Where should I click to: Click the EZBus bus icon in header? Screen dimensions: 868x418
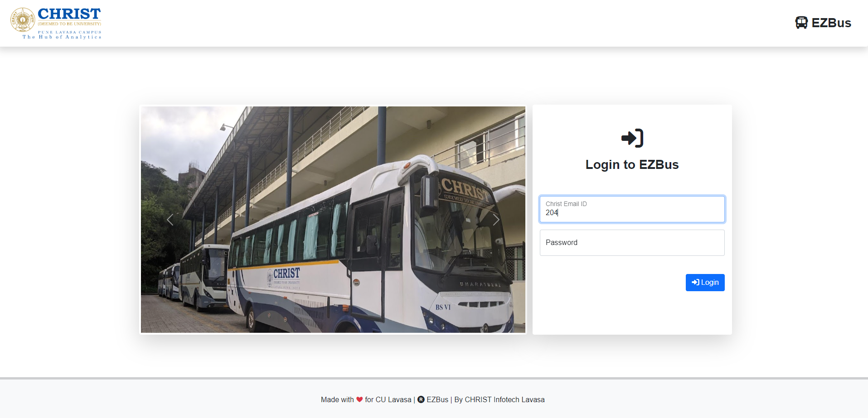(801, 23)
